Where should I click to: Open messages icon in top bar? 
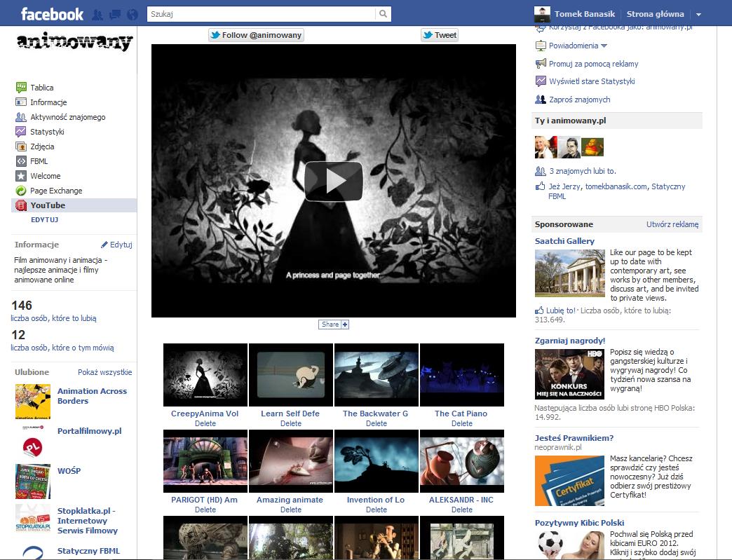tap(115, 15)
